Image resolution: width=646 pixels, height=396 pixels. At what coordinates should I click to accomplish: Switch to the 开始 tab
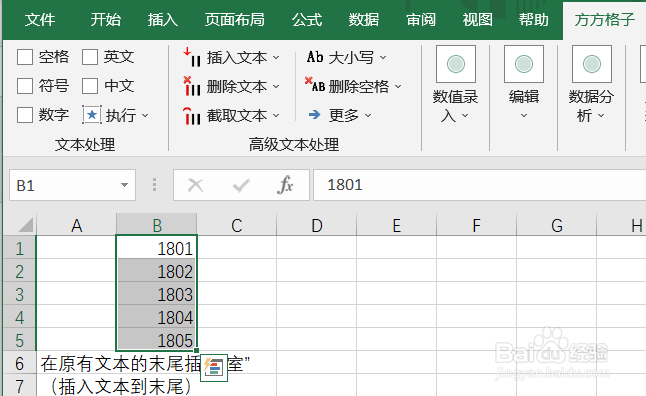[x=106, y=19]
